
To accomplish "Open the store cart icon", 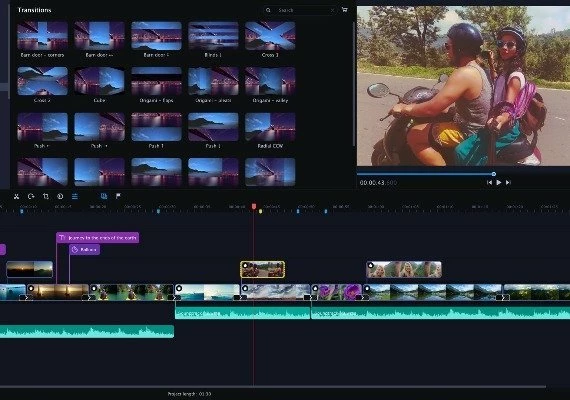I will pyautogui.click(x=345, y=10).
